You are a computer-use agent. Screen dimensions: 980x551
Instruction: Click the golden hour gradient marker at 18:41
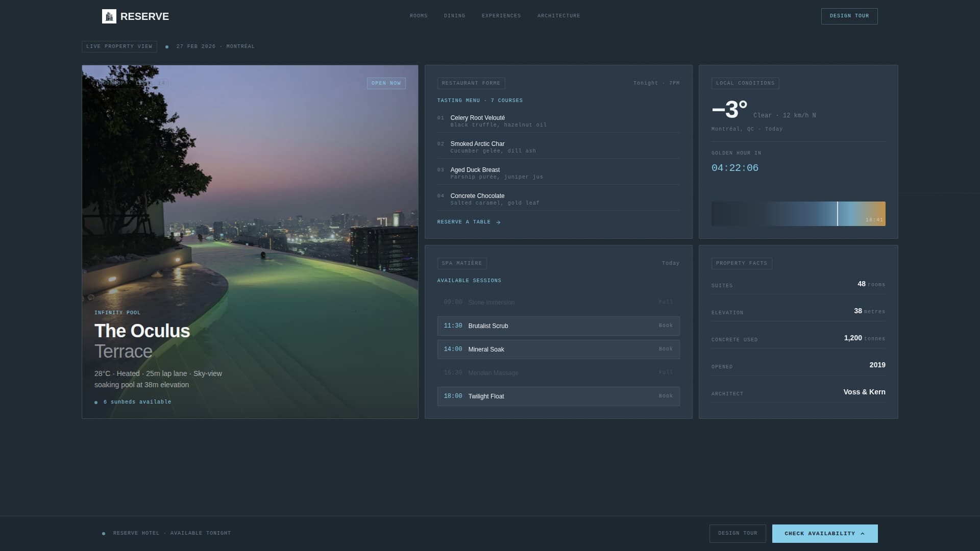(x=837, y=213)
